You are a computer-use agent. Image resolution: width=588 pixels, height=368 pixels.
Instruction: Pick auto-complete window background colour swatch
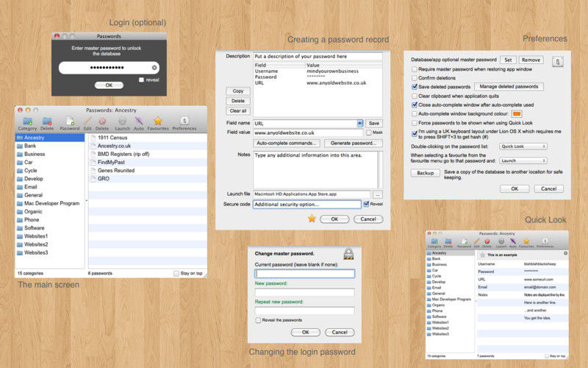point(517,114)
